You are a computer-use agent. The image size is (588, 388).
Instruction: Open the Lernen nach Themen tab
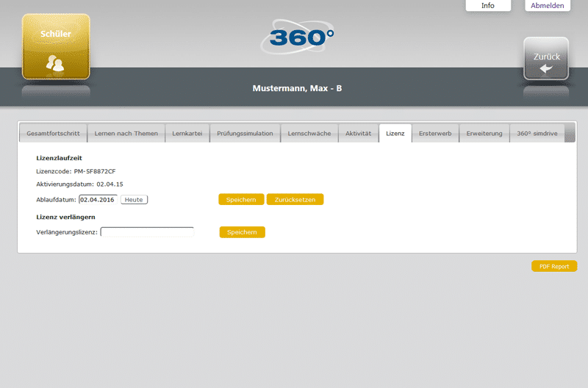point(126,133)
